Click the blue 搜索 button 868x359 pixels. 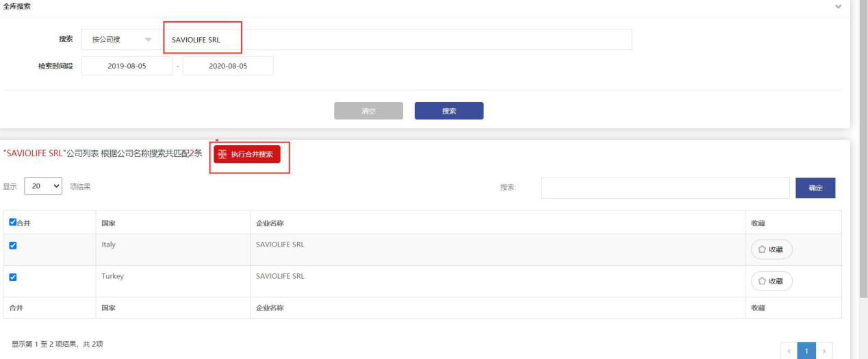click(449, 111)
